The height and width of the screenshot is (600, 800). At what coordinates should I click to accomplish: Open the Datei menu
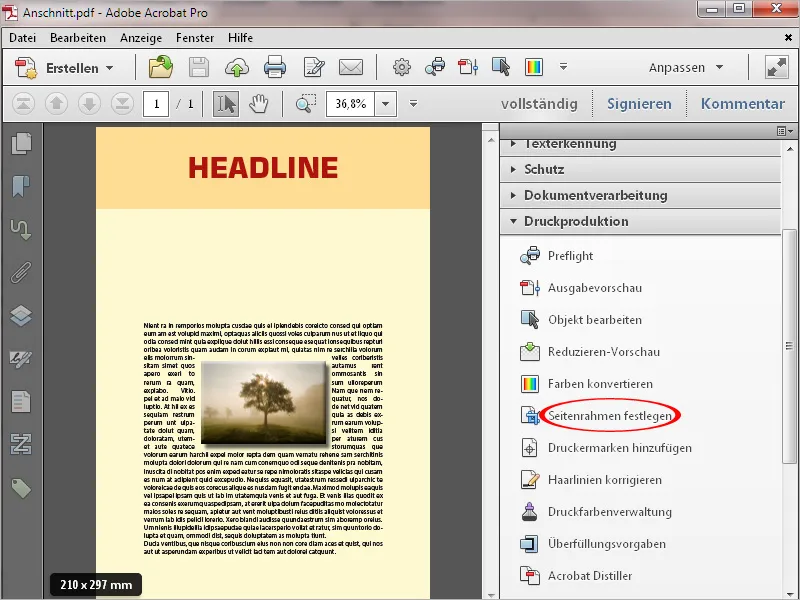point(22,38)
